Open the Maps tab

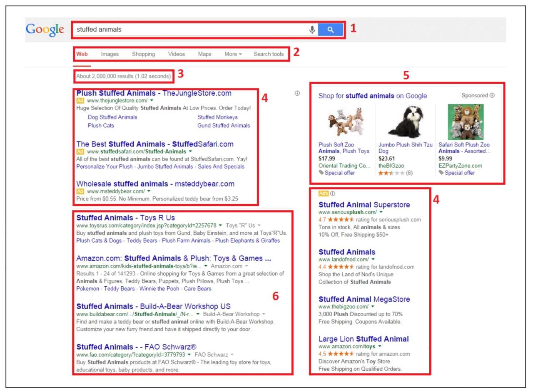(204, 54)
